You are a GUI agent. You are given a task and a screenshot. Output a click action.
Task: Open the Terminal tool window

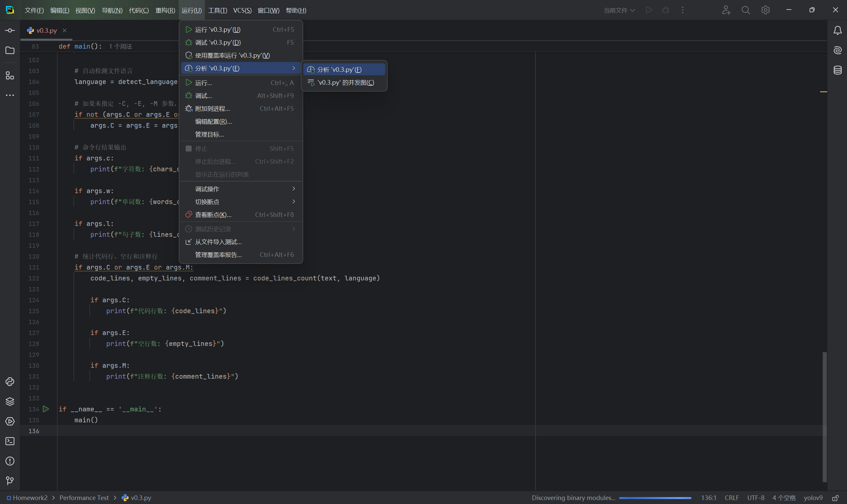(10, 441)
